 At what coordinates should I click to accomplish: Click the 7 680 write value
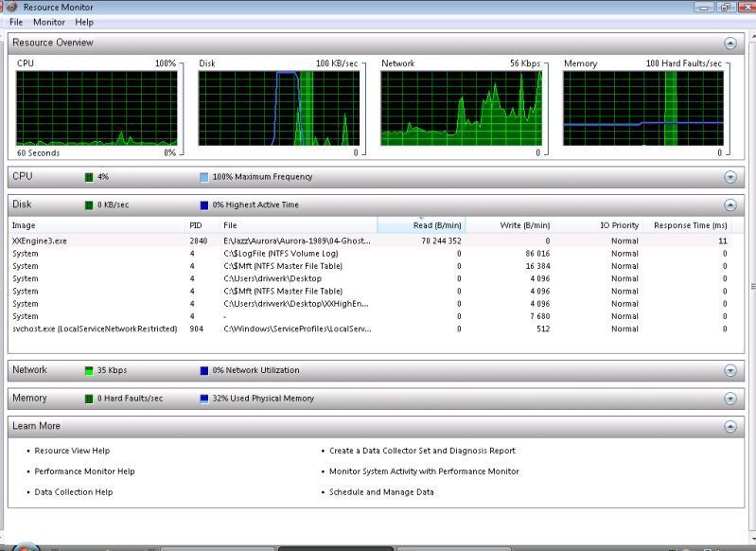click(x=540, y=316)
